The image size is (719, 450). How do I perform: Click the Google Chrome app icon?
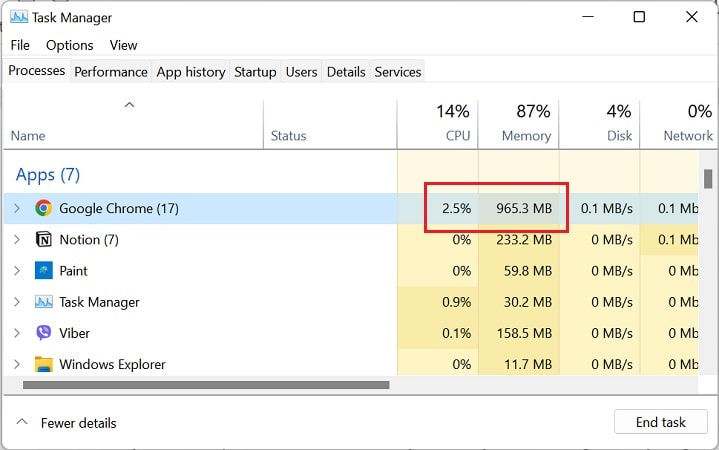click(44, 208)
